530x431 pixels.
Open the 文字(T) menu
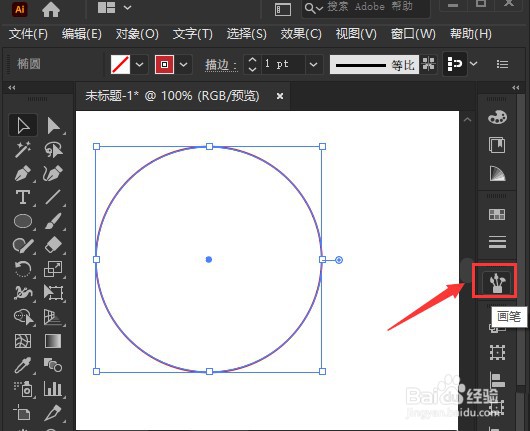(x=193, y=34)
